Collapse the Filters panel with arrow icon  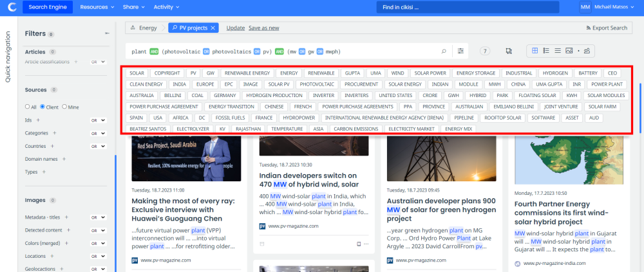[x=107, y=33]
